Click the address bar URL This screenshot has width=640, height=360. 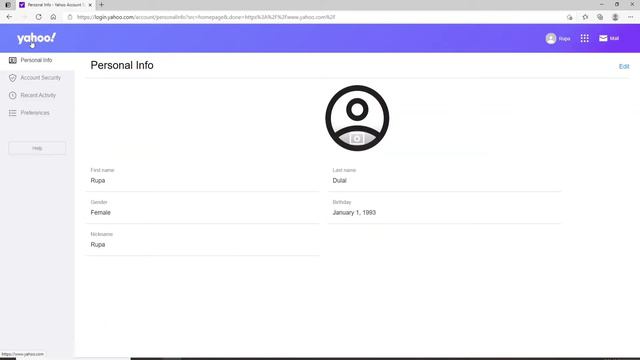pyautogui.click(x=206, y=17)
